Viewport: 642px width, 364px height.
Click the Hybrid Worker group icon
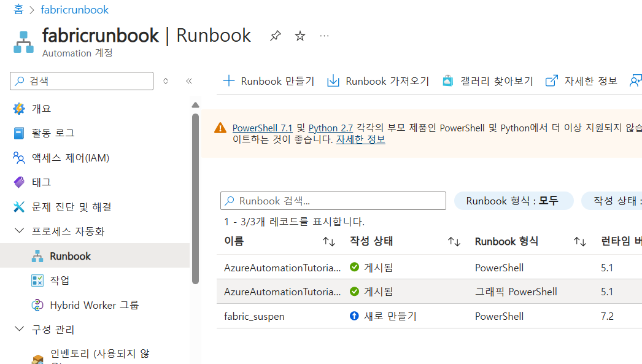click(x=37, y=305)
